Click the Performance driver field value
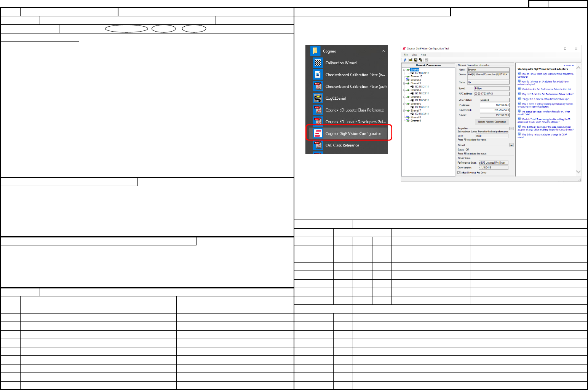Viewport: 588px width, 390px height. click(x=493, y=162)
